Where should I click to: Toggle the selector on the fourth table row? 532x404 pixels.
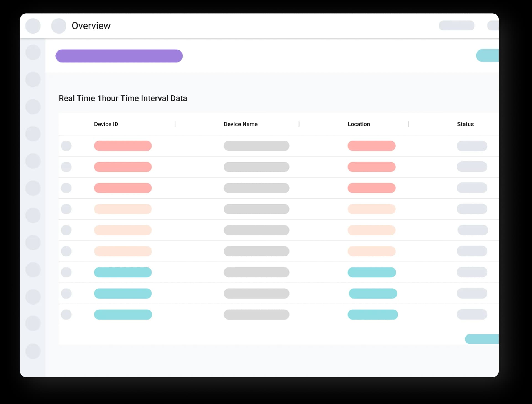tap(66, 209)
